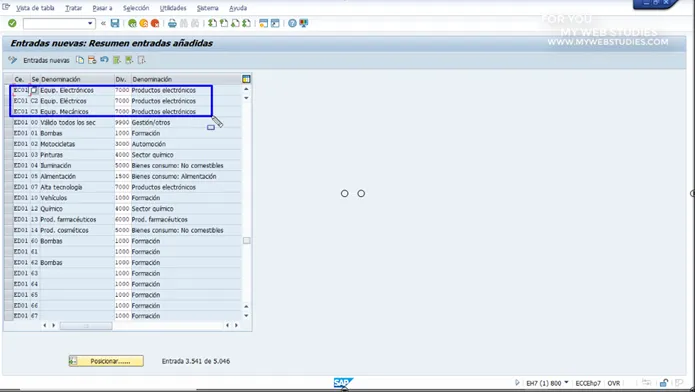695x392 pixels.
Task: Click the red Cancel icon in toolbar
Action: coord(155,24)
